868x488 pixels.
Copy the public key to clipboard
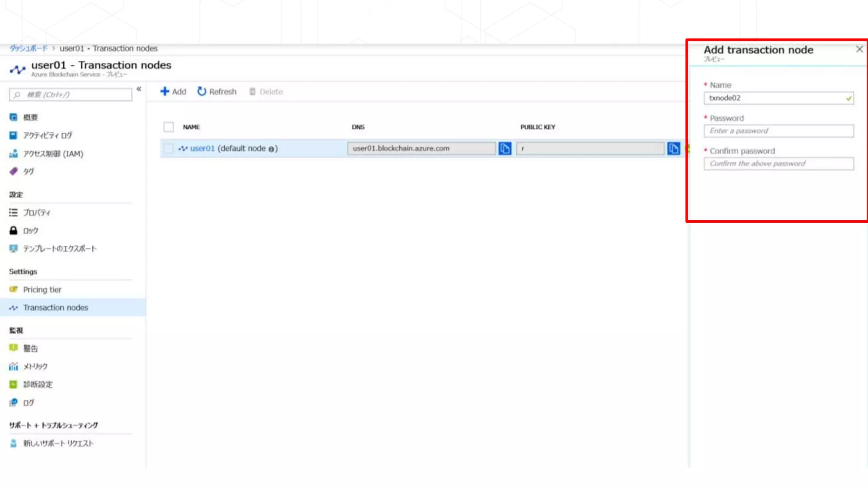(673, 149)
